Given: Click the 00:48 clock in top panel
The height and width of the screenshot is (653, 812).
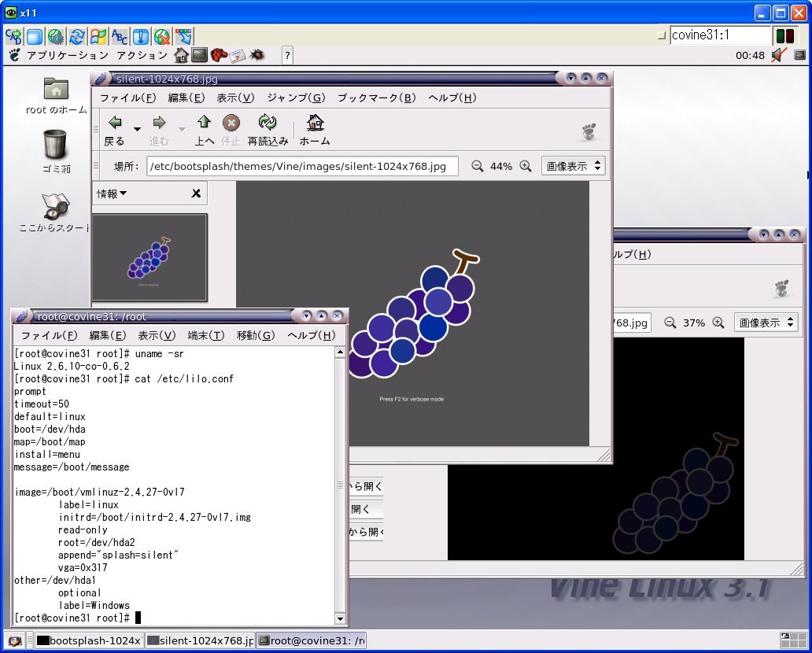Looking at the screenshot, I should [x=750, y=55].
